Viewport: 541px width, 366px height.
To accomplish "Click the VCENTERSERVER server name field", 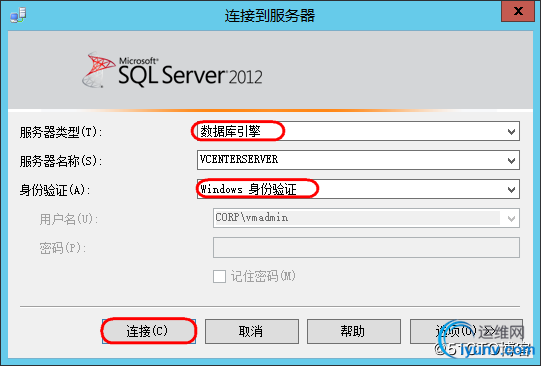I will 358,160.
